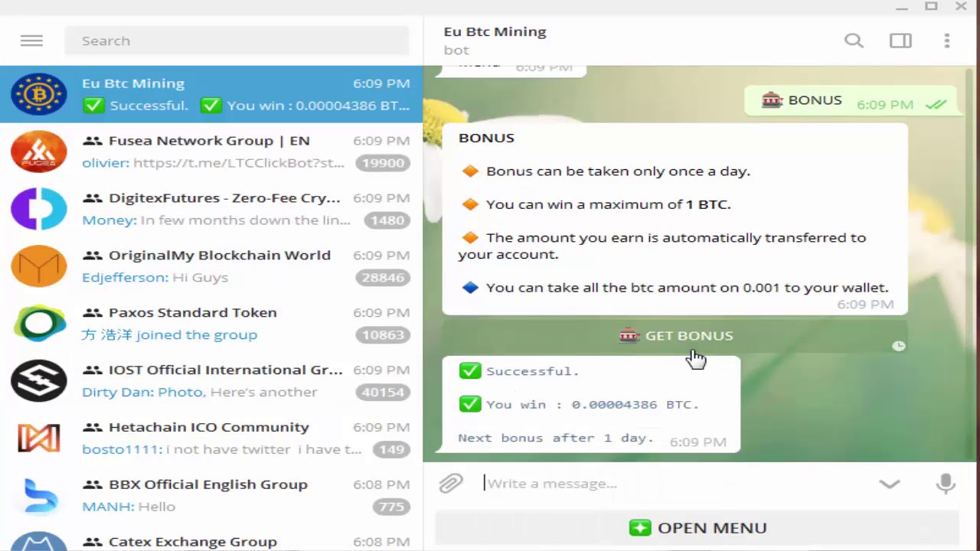Click the 40154 unread badge
The image size is (980, 551).
[x=383, y=393]
